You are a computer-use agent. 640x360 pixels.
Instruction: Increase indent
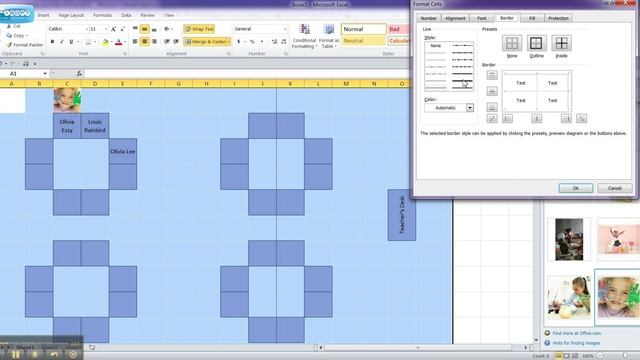(x=176, y=42)
